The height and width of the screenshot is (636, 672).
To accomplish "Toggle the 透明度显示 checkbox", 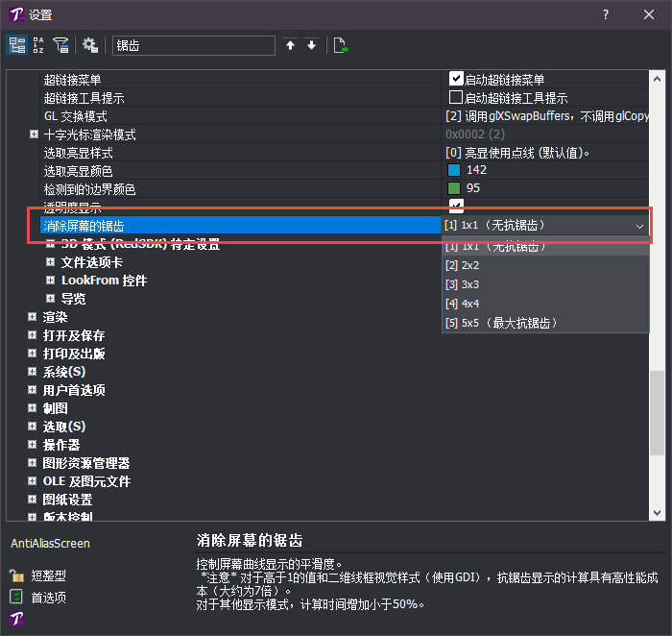I will [x=457, y=206].
